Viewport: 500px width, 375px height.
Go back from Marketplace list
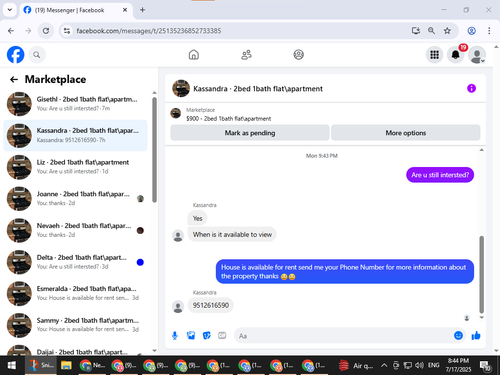pyautogui.click(x=14, y=79)
